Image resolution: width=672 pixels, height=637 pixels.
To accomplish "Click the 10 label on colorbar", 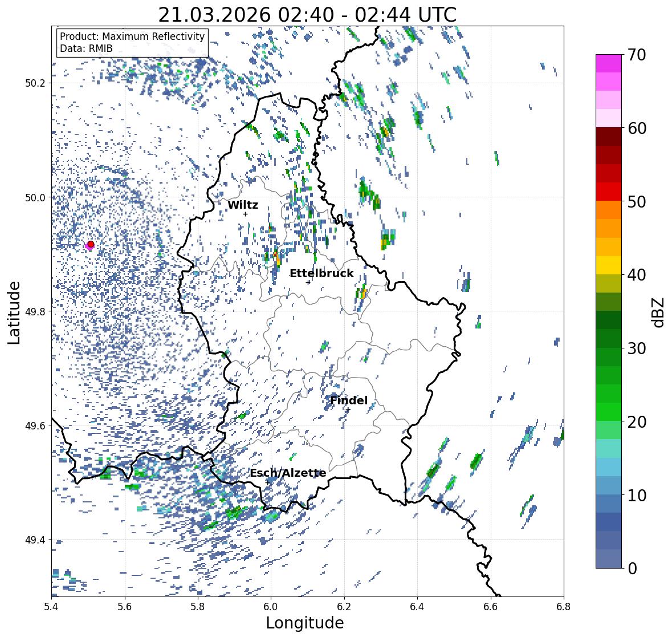I will coord(637,495).
